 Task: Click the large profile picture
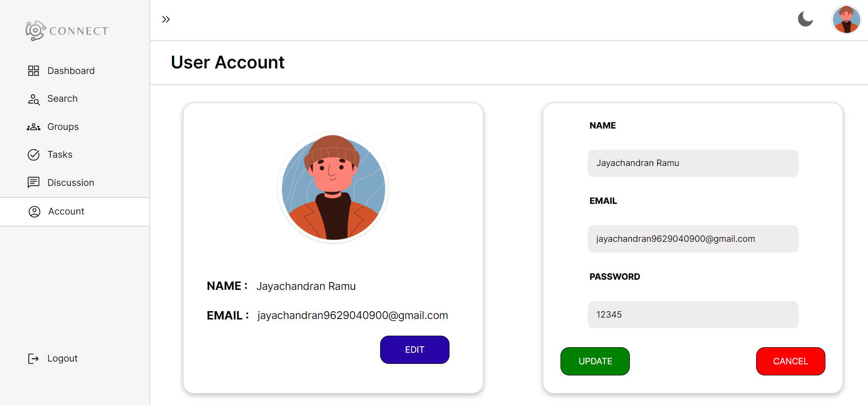[x=333, y=188]
